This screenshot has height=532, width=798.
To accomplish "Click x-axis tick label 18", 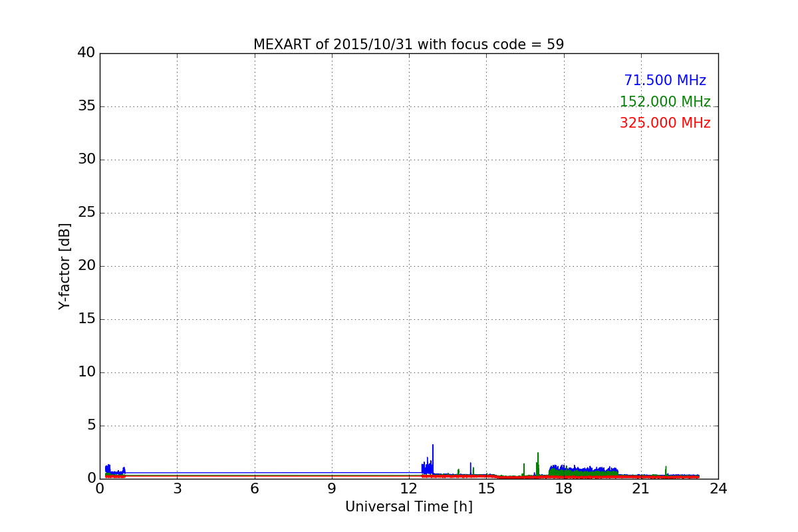I will (x=564, y=489).
